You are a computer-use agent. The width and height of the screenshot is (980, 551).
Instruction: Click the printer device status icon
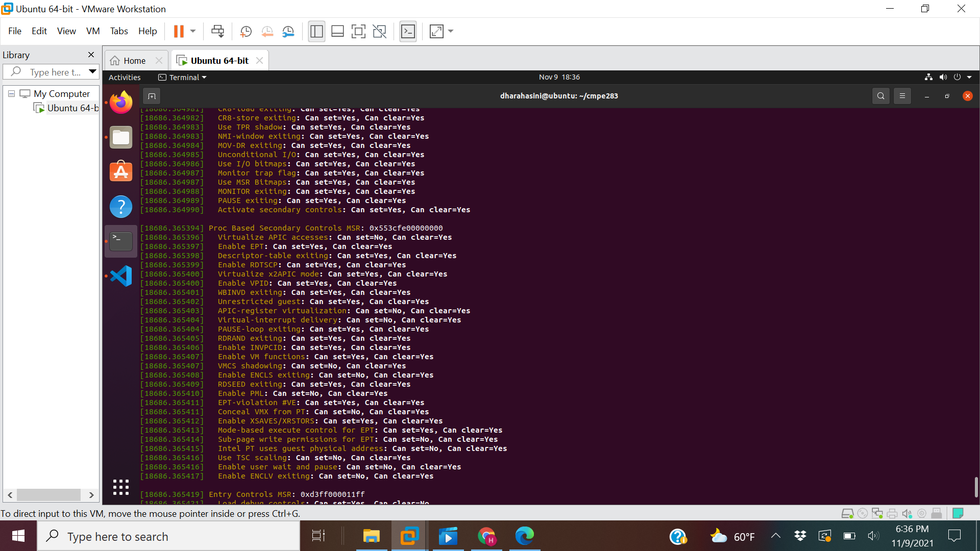point(892,513)
